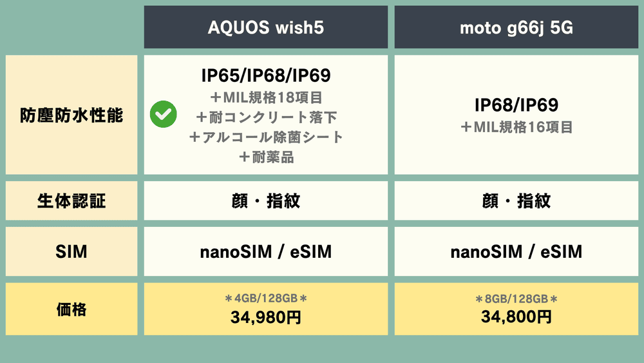Click the 防塵防水性能 row label
The image size is (644, 363).
[x=71, y=115]
